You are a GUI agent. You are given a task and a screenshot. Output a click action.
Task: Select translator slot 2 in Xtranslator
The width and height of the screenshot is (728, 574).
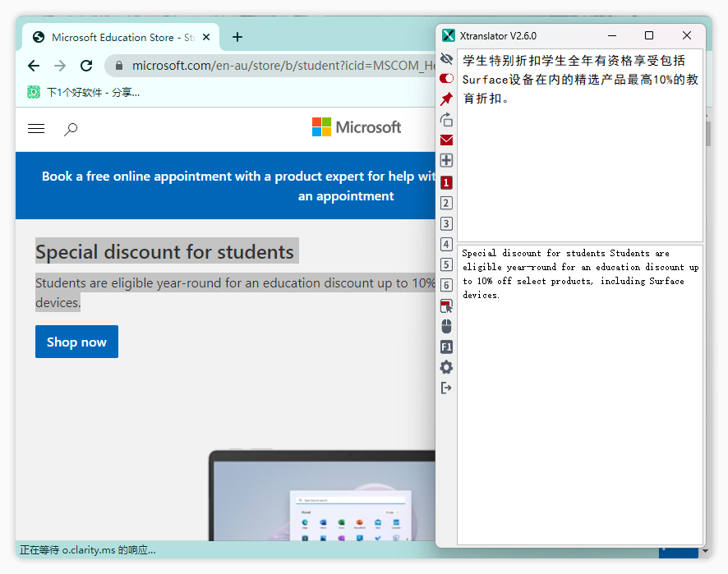[446, 204]
